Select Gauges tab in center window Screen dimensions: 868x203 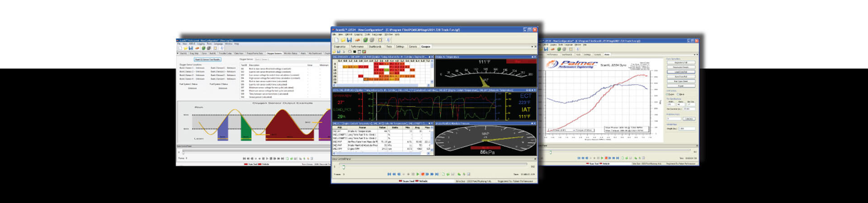[426, 46]
